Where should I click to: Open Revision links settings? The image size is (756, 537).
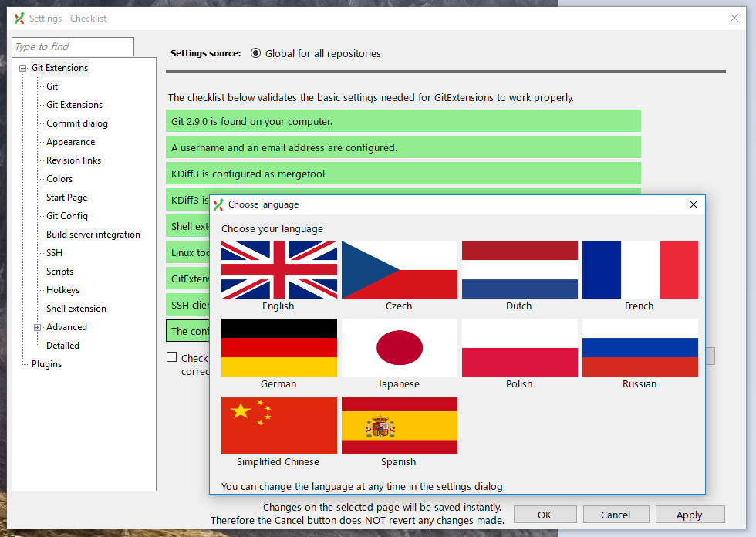point(74,160)
